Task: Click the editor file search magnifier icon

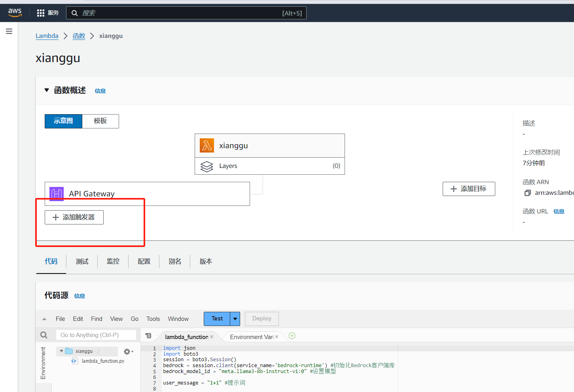Action: point(44,335)
